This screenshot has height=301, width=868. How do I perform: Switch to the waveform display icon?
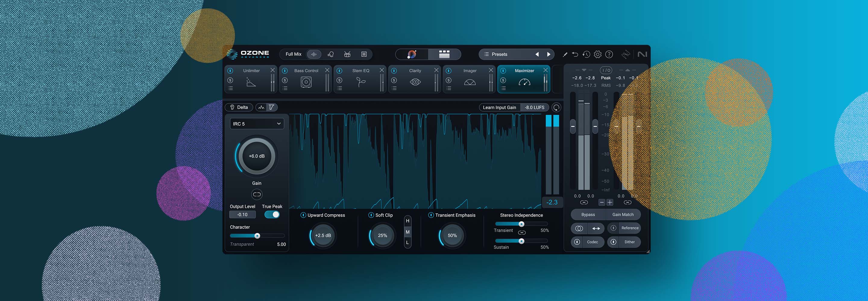262,107
